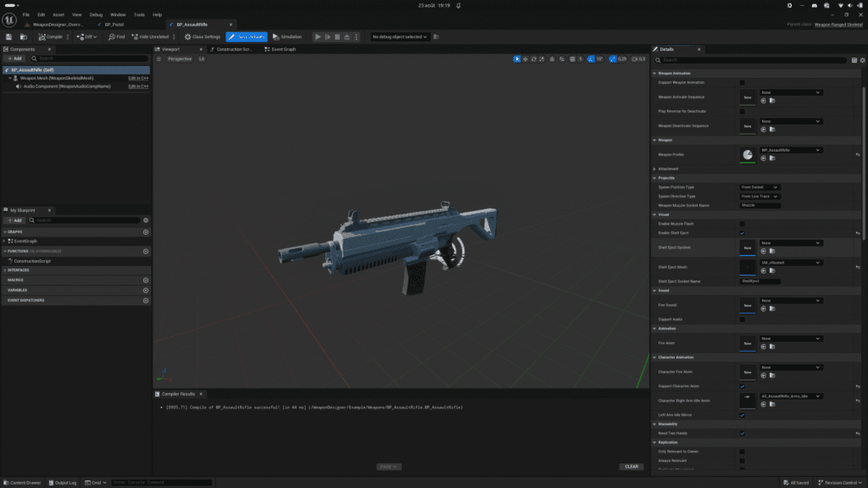
Task: Open Class Settings from the toolbar
Action: 202,37
